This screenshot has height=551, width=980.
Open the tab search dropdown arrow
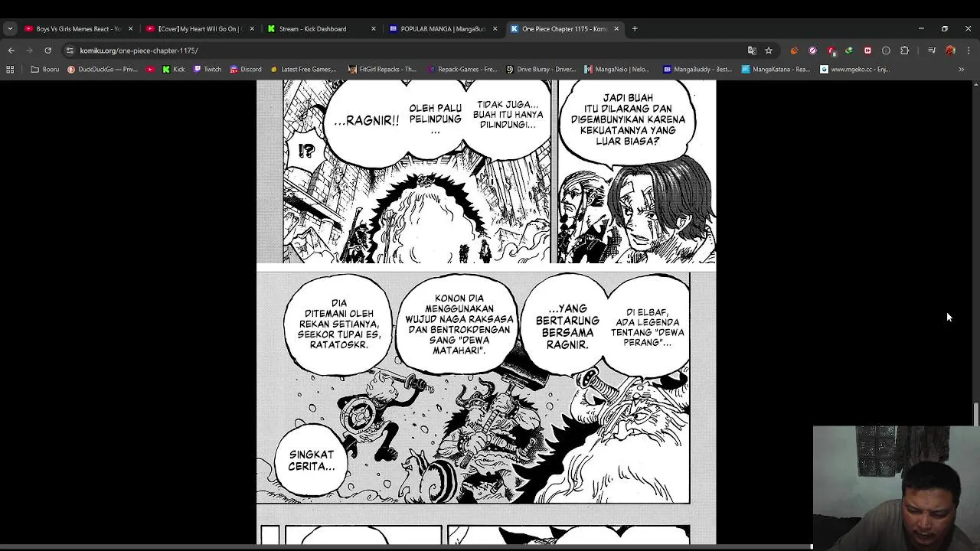pyautogui.click(x=10, y=28)
